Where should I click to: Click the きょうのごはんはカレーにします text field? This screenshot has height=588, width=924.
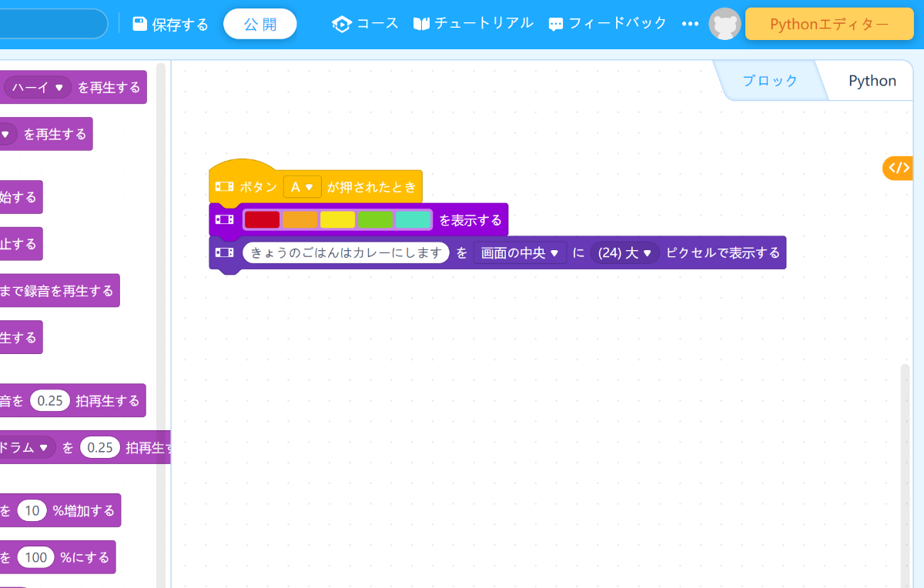pyautogui.click(x=346, y=252)
